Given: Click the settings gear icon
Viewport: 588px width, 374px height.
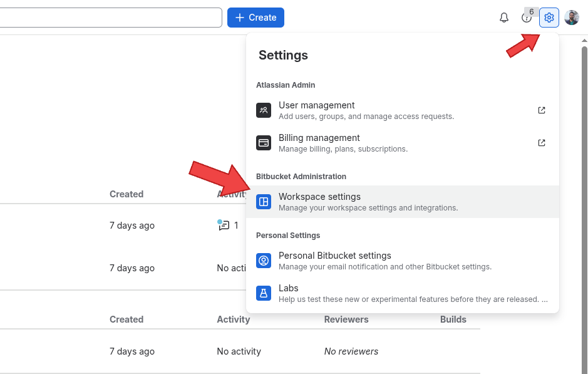Looking at the screenshot, I should pos(549,18).
